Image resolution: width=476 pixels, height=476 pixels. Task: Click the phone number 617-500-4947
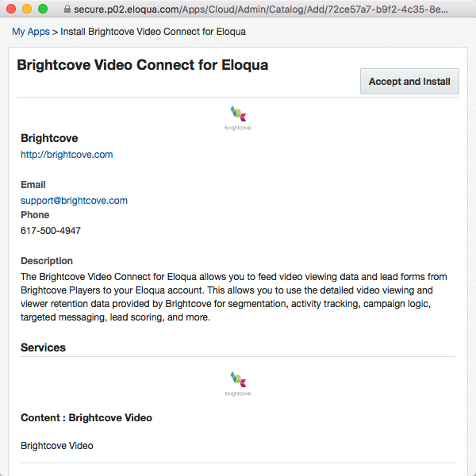click(51, 231)
